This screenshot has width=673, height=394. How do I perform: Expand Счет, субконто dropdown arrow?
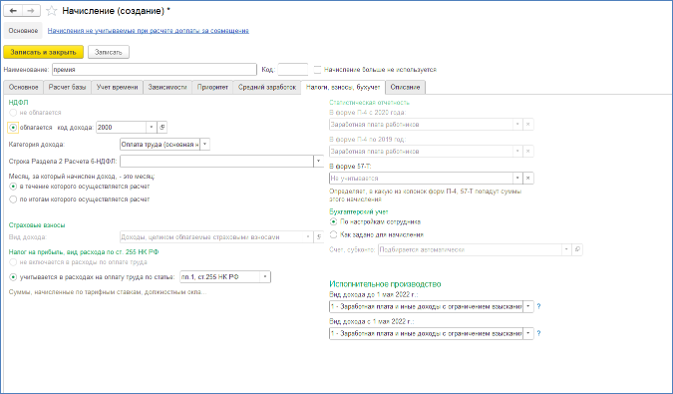[x=567, y=250]
